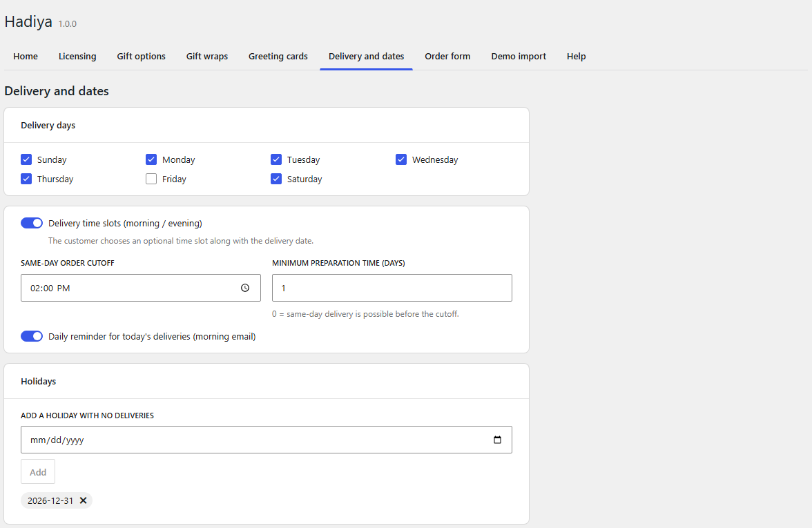Click the minimum preparation time field

pos(392,288)
